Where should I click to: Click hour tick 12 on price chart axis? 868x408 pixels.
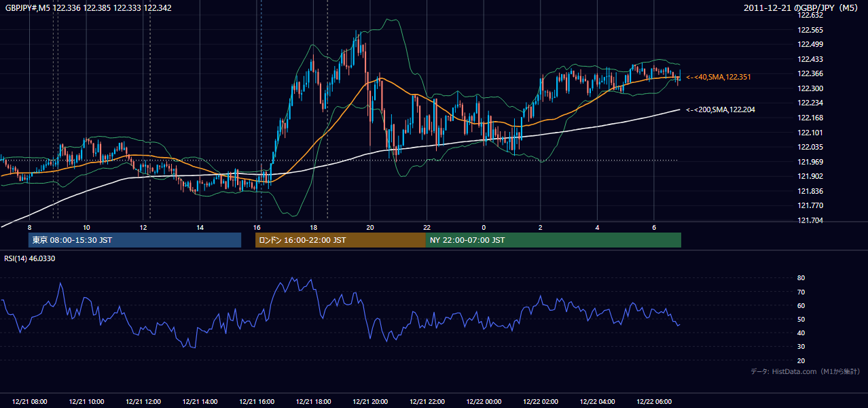pyautogui.click(x=143, y=227)
